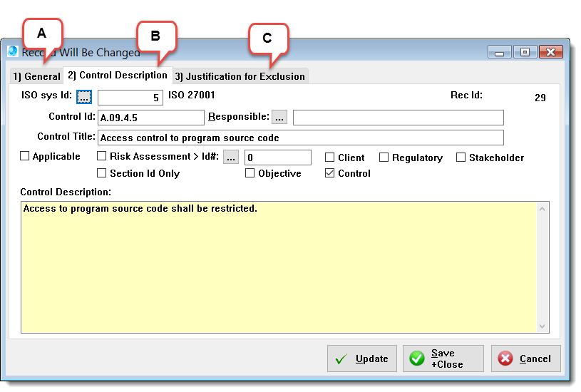The image size is (581, 392).
Task: Cancel the record changes
Action: pyautogui.click(x=525, y=359)
